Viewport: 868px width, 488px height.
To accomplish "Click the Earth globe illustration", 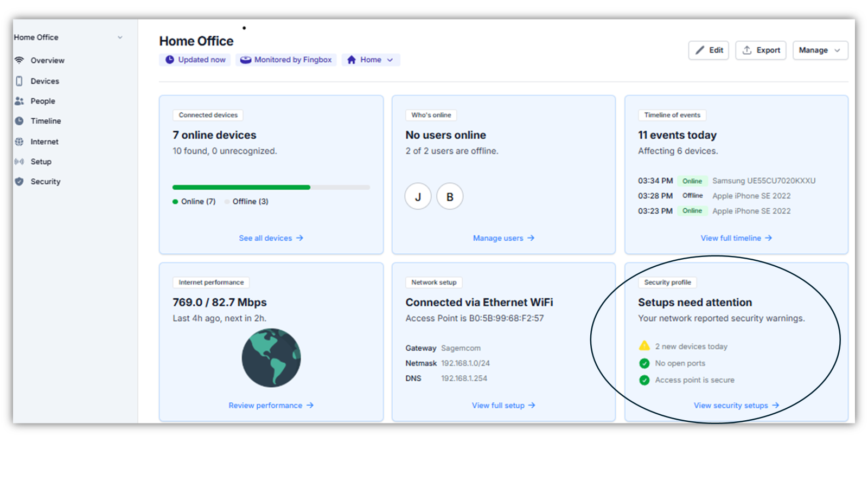I will 271,358.
